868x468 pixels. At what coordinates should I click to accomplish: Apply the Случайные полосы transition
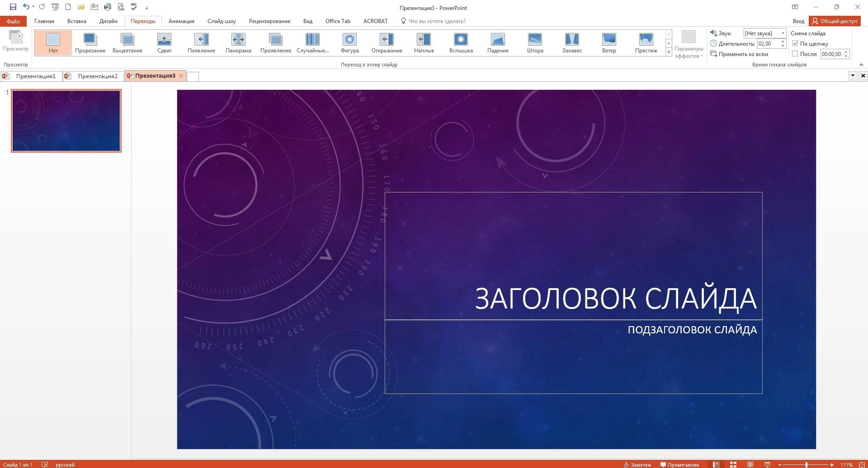point(313,43)
